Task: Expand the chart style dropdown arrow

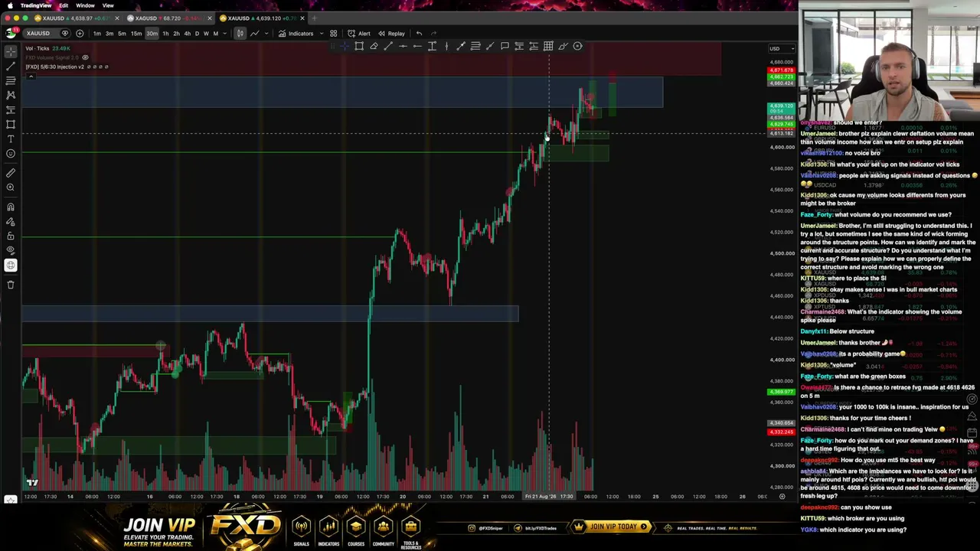Action: pyautogui.click(x=268, y=33)
